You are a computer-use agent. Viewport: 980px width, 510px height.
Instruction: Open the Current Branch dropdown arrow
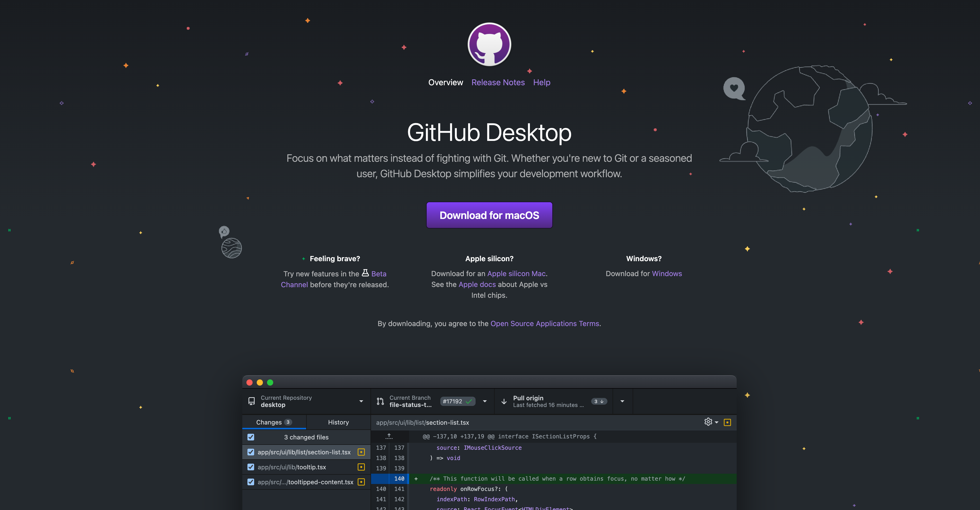[485, 401]
